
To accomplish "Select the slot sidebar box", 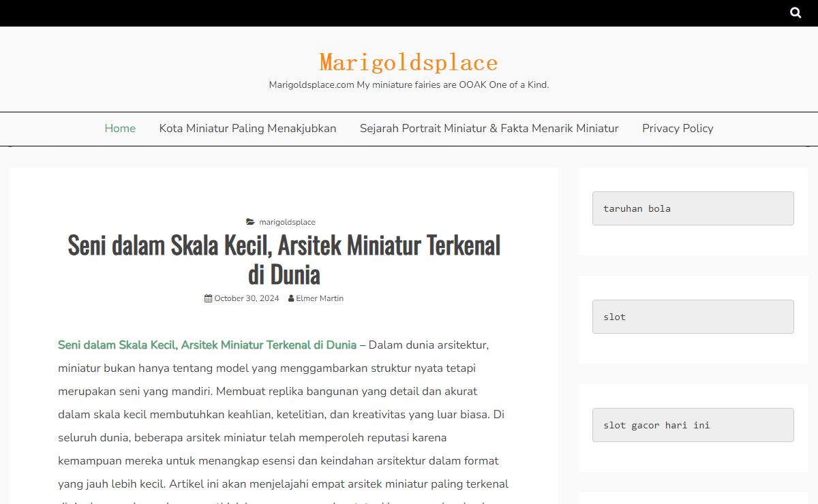I will tap(693, 317).
